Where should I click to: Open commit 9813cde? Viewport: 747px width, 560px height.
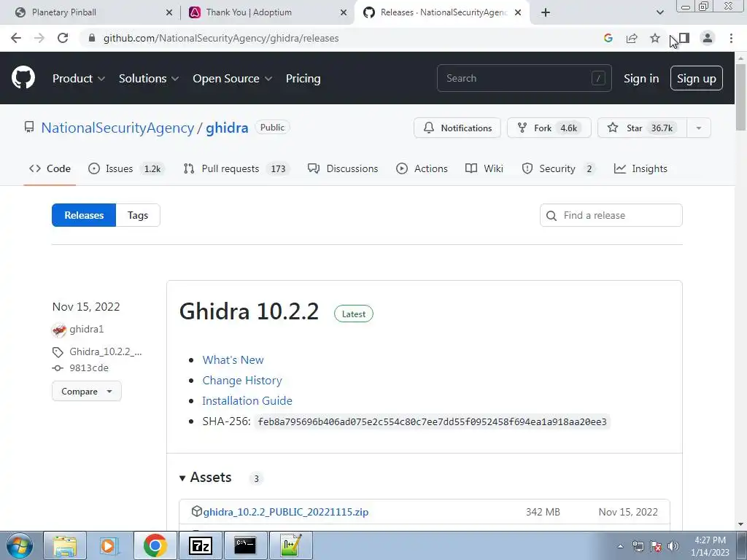click(x=88, y=368)
